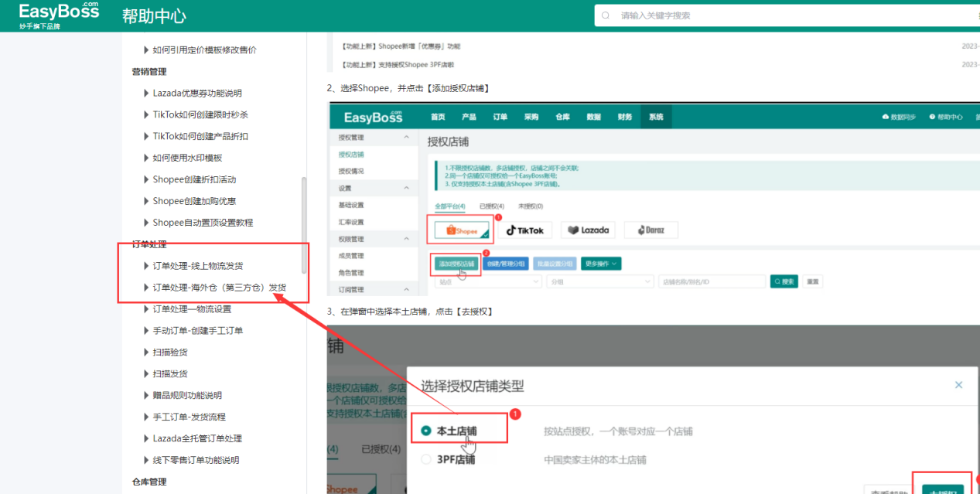This screenshot has width=980, height=494.
Task: Open the 站点 dropdown
Action: coord(488,281)
